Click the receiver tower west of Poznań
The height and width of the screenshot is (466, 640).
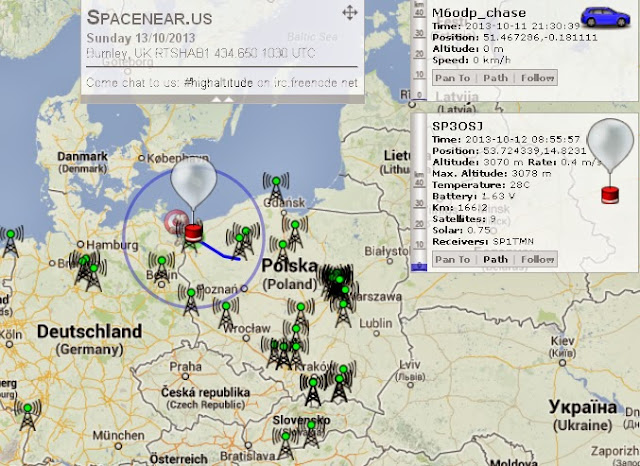[191, 301]
